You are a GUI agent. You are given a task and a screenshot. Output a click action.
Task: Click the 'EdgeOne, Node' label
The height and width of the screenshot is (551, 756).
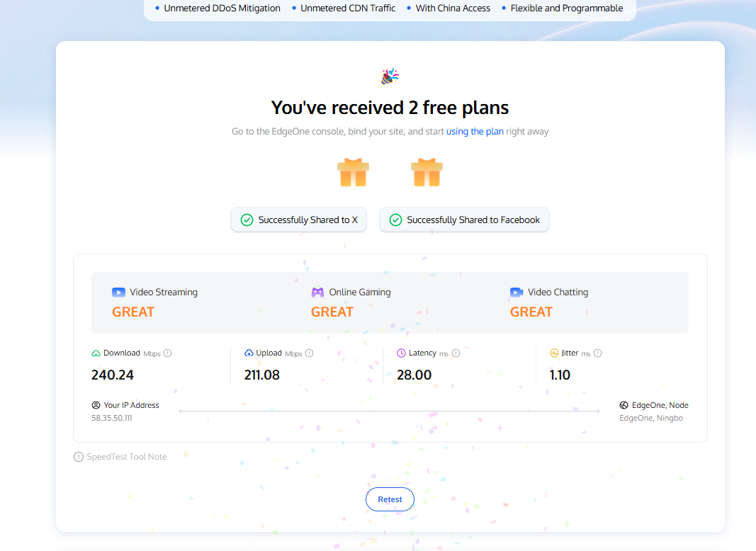pos(660,405)
